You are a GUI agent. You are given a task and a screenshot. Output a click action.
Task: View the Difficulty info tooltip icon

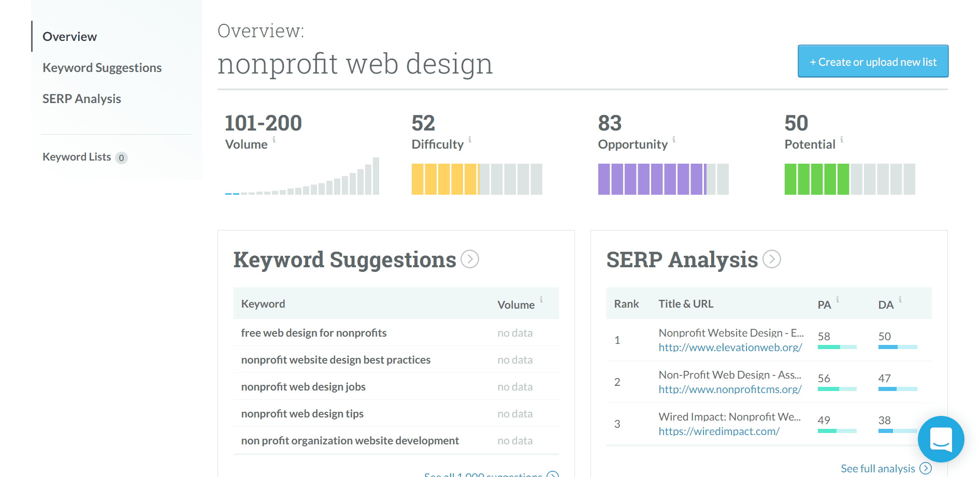[469, 140]
